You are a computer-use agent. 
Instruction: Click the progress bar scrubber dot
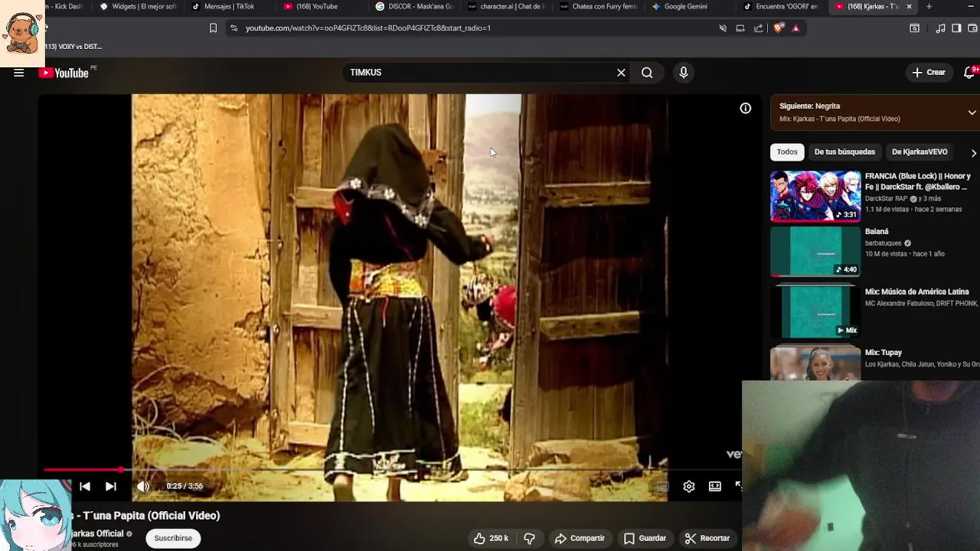(x=121, y=470)
